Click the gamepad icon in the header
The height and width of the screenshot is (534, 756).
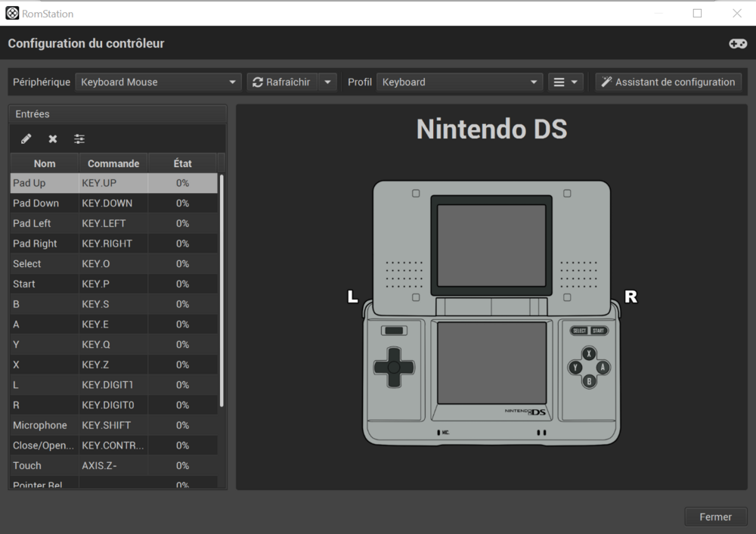coord(737,44)
